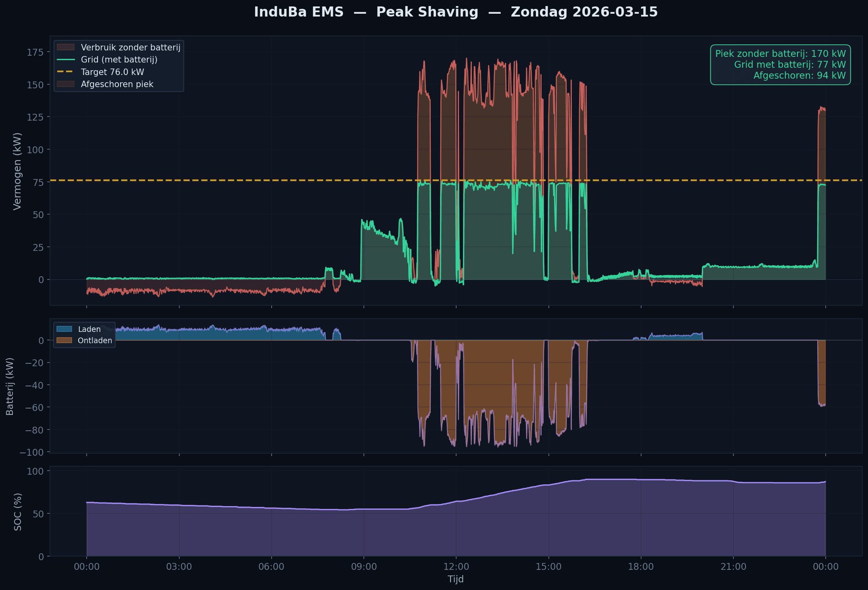The width and height of the screenshot is (868, 590).
Task: Click the '06:00' time tick label
Action: [271, 567]
